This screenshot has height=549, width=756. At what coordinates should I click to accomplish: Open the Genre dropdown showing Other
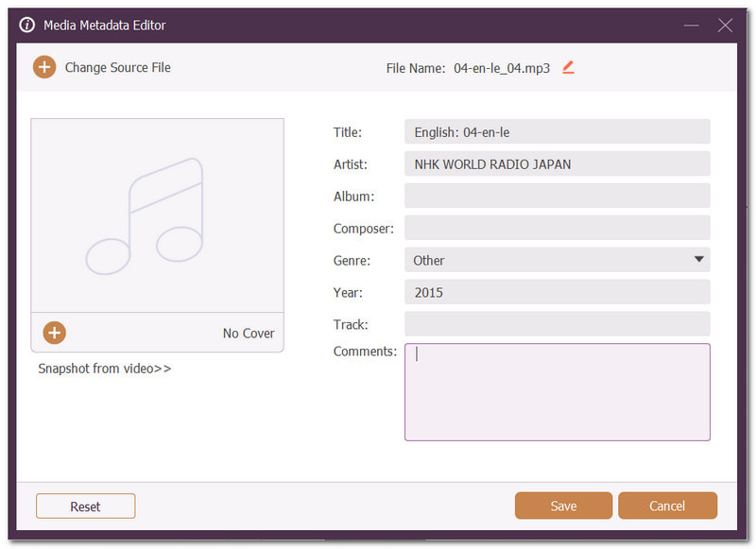pyautogui.click(x=557, y=260)
